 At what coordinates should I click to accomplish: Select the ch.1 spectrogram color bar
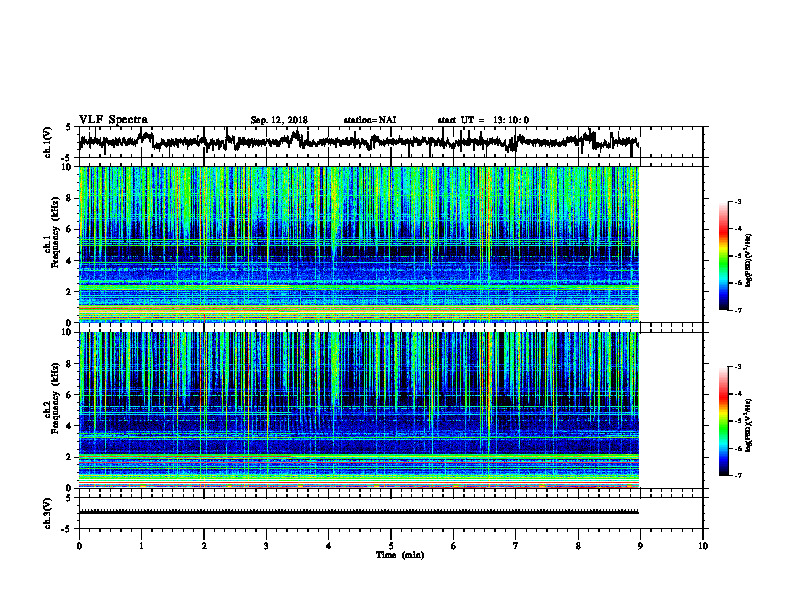pyautogui.click(x=723, y=256)
